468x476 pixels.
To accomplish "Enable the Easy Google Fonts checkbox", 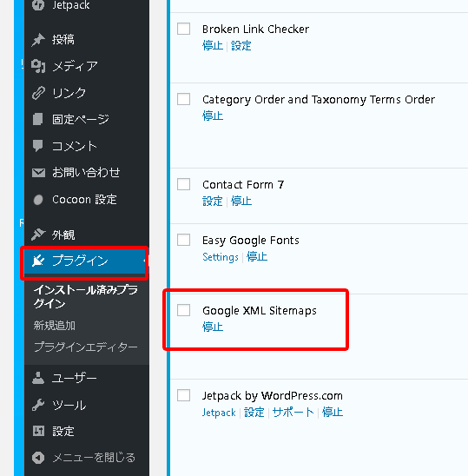I will pyautogui.click(x=183, y=240).
